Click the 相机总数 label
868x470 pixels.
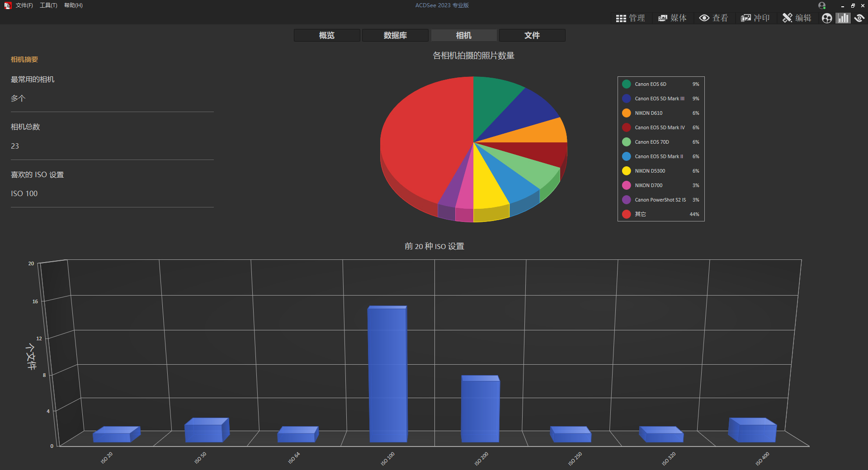pos(25,127)
